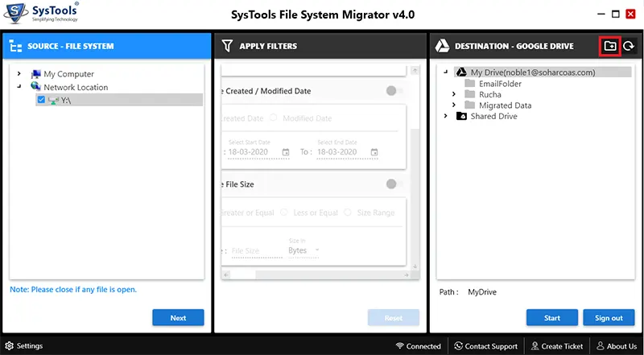Image resolution: width=644 pixels, height=355 pixels.
Task: Click the Create Ticket person icon
Action: pyautogui.click(x=535, y=346)
